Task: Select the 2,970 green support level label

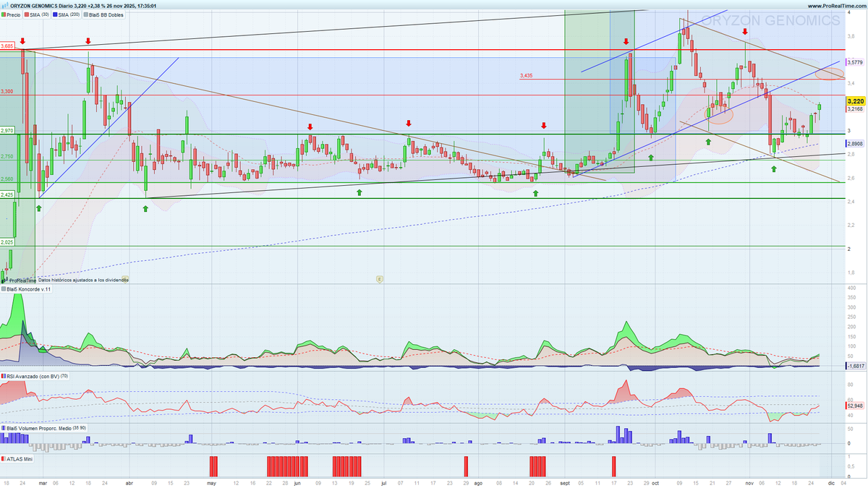Action: (x=7, y=130)
